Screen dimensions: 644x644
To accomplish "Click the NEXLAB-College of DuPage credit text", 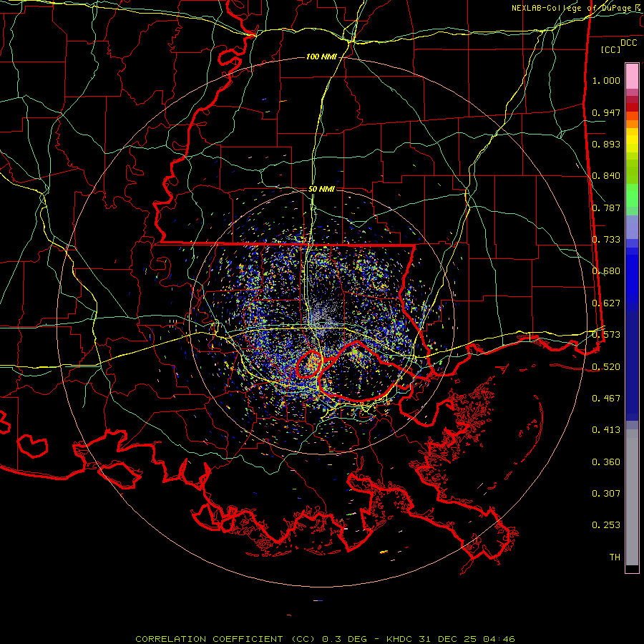I will click(572, 8).
